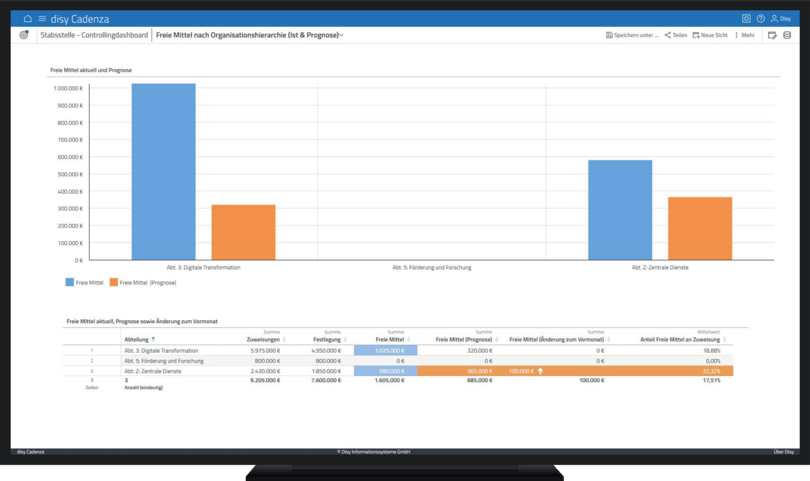Click the Über Disy footer link
This screenshot has height=481, width=810.
tap(782, 452)
